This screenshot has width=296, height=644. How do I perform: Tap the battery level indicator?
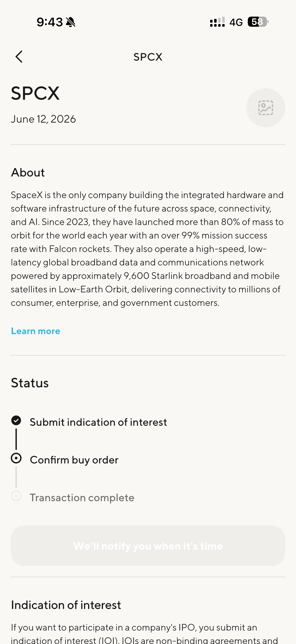point(258,22)
